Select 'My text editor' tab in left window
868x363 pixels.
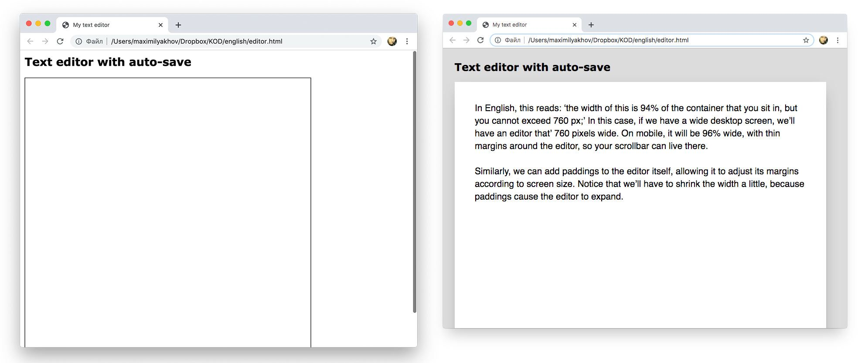tap(112, 25)
